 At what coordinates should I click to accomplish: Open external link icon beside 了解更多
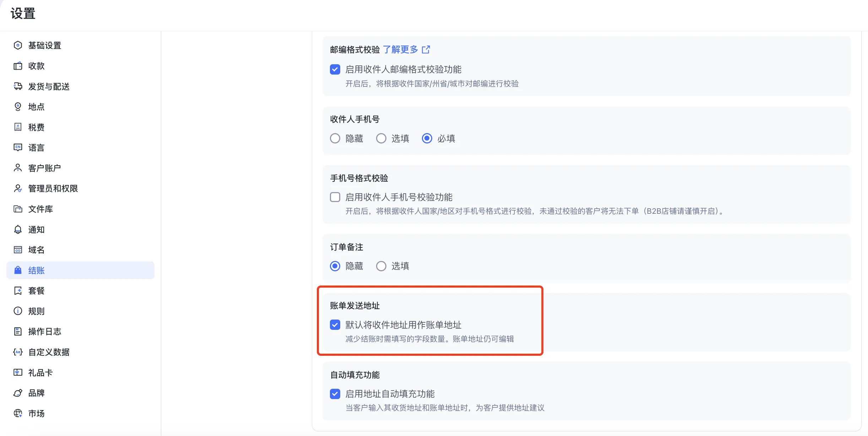[426, 49]
